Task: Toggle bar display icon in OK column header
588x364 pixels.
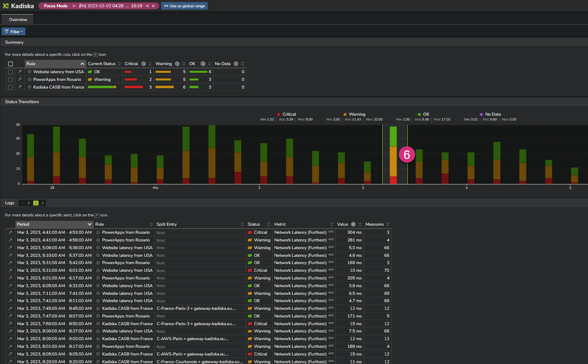Action: [x=203, y=64]
